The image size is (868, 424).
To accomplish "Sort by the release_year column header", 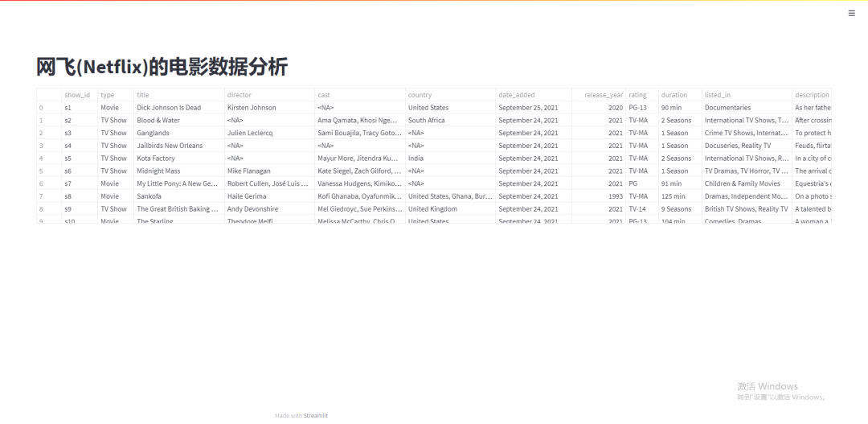I will point(599,95).
